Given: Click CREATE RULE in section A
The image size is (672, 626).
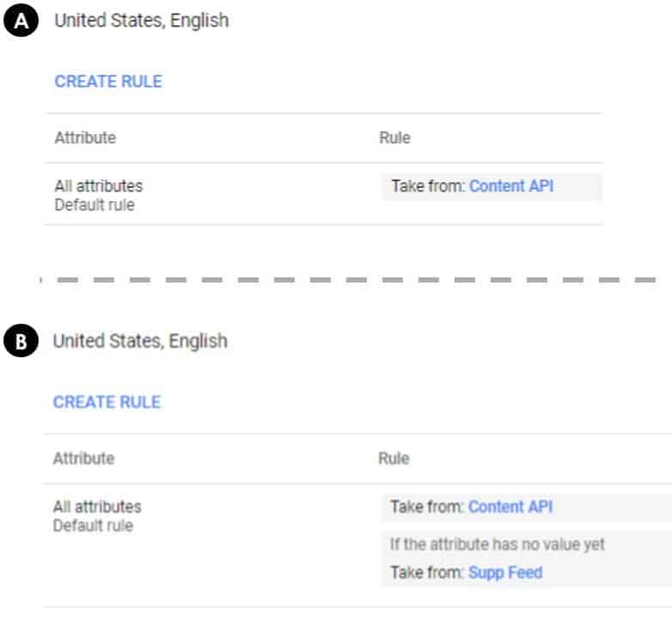Looking at the screenshot, I should (x=108, y=82).
